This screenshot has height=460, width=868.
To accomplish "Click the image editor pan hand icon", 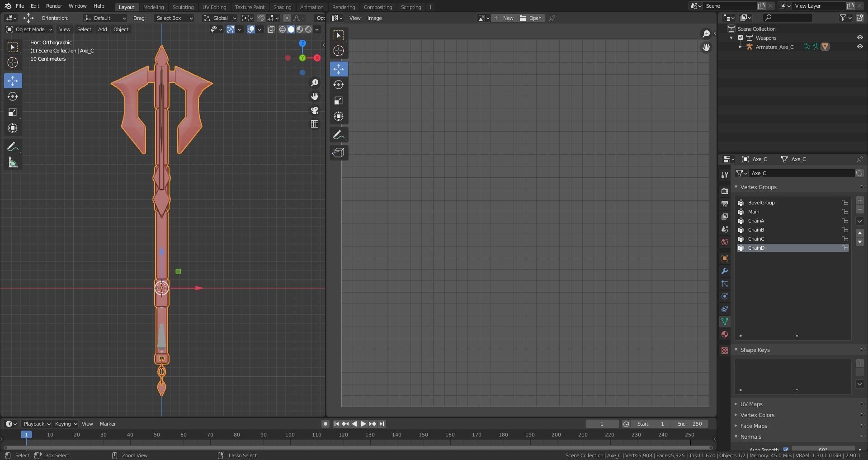I will click(x=706, y=47).
